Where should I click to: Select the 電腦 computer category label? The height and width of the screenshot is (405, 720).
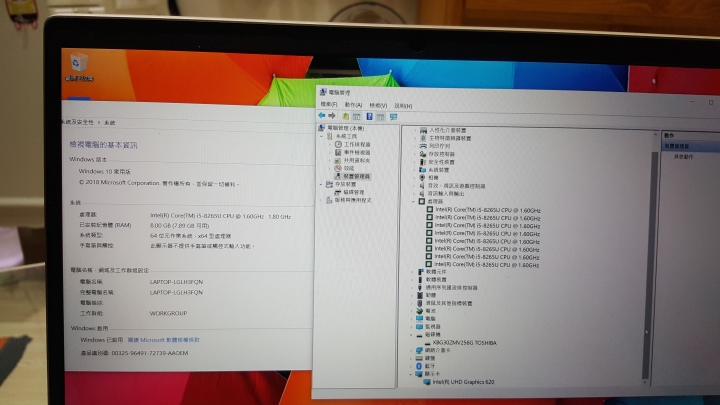[x=430, y=319]
